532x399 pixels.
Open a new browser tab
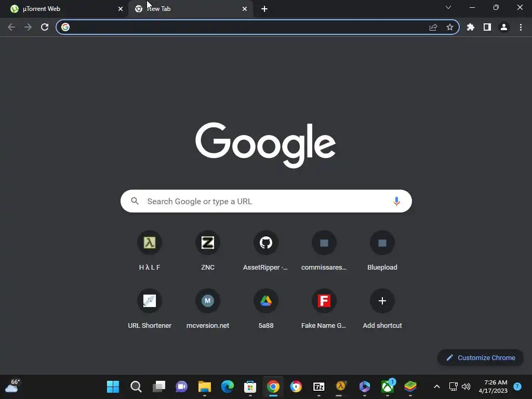(264, 9)
